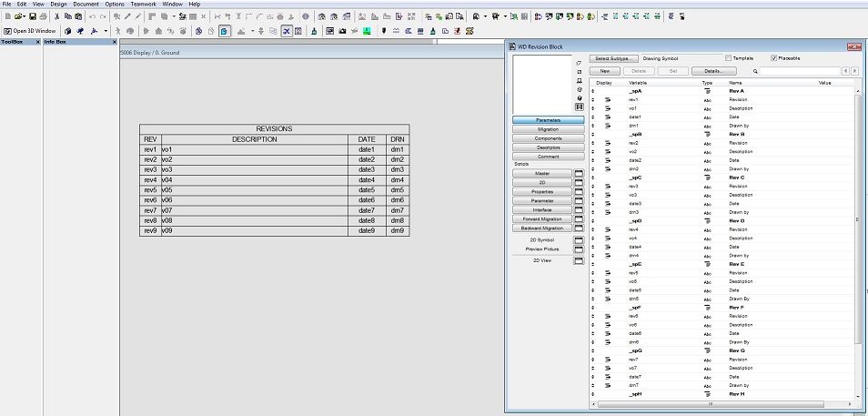Open the Document menu

(x=86, y=4)
